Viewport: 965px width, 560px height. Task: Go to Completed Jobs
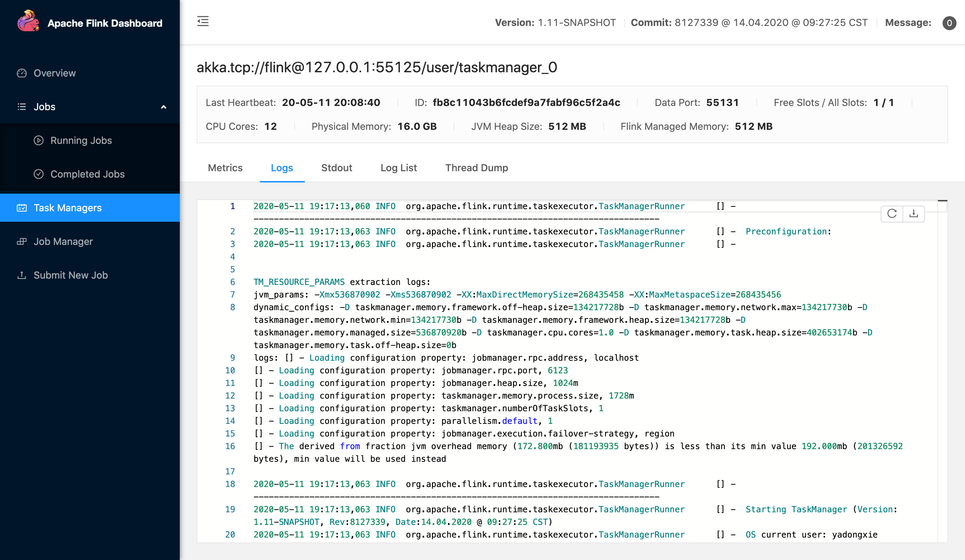[x=90, y=174]
